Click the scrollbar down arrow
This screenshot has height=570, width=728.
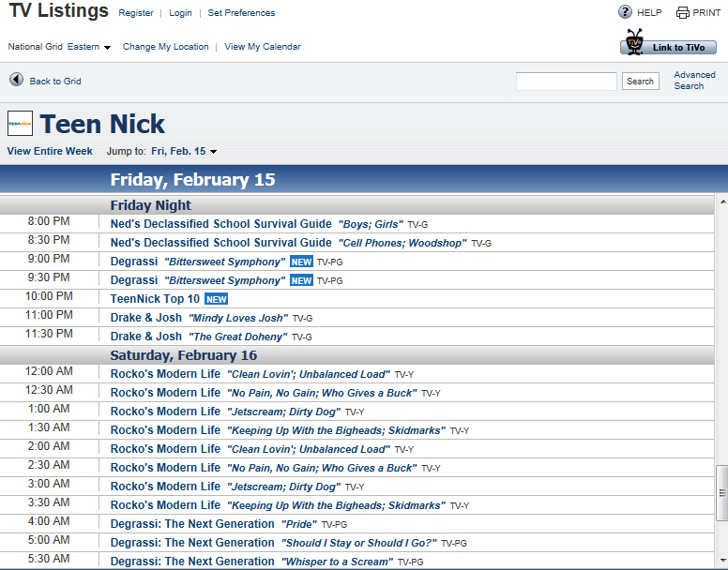tap(721, 562)
